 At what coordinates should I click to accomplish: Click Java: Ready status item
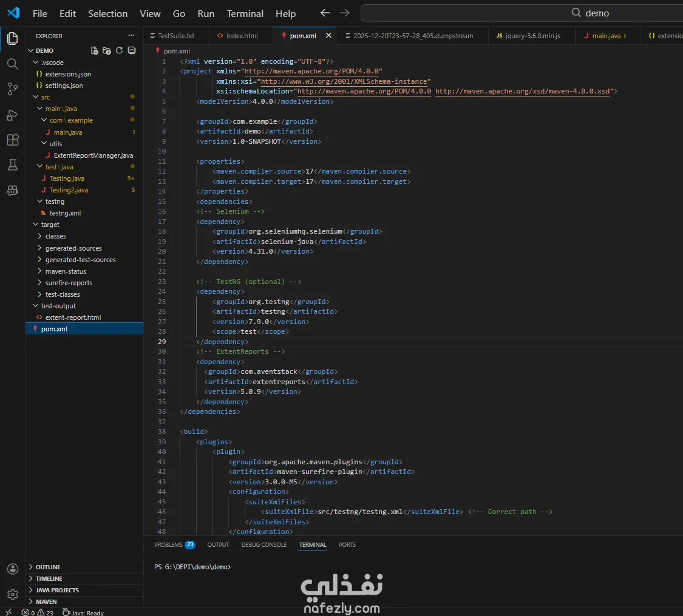[x=83, y=612]
